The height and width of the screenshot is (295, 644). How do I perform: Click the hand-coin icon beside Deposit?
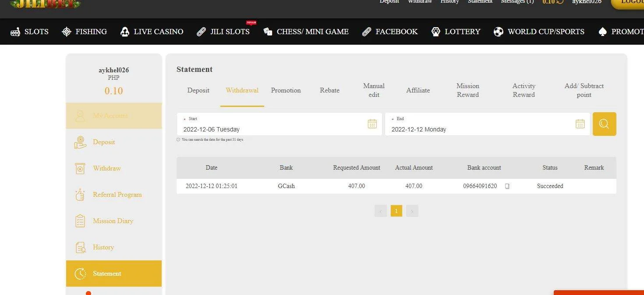coord(80,142)
